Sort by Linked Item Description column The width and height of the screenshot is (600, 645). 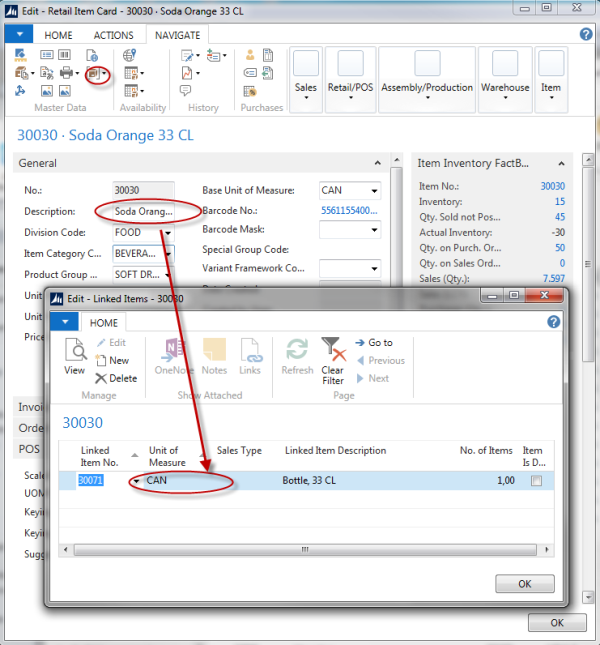[x=334, y=451]
